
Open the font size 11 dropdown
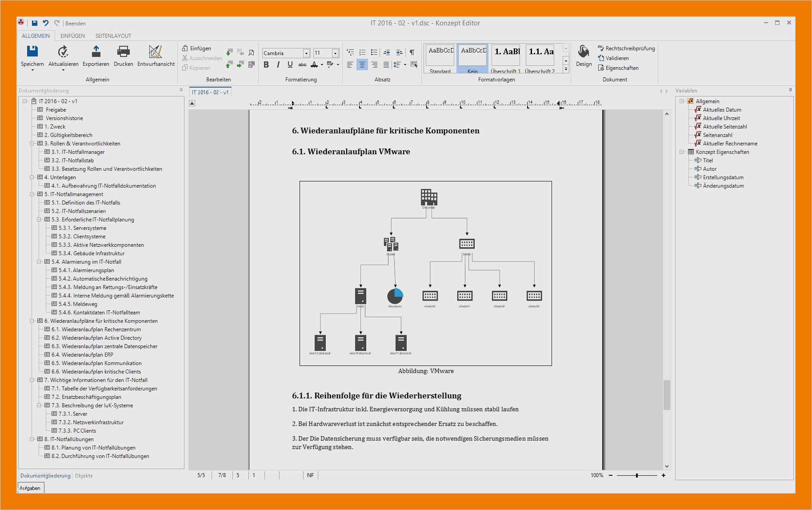point(335,53)
